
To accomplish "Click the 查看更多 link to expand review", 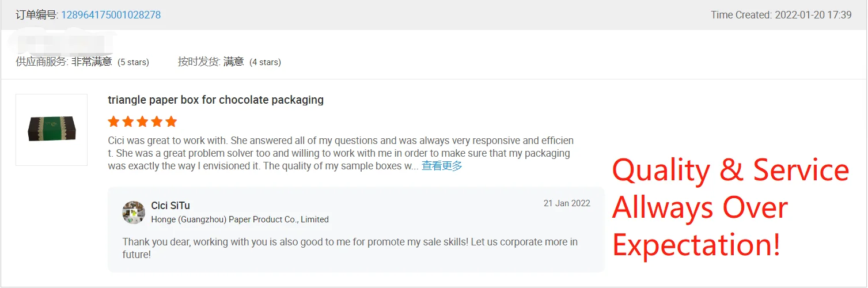I will 441,166.
